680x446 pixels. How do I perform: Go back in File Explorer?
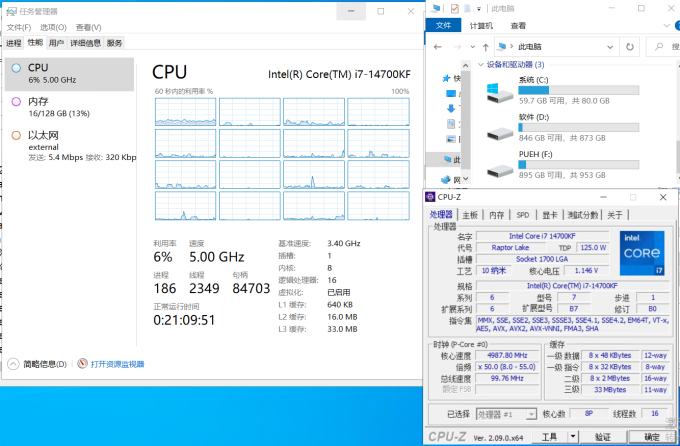point(438,47)
